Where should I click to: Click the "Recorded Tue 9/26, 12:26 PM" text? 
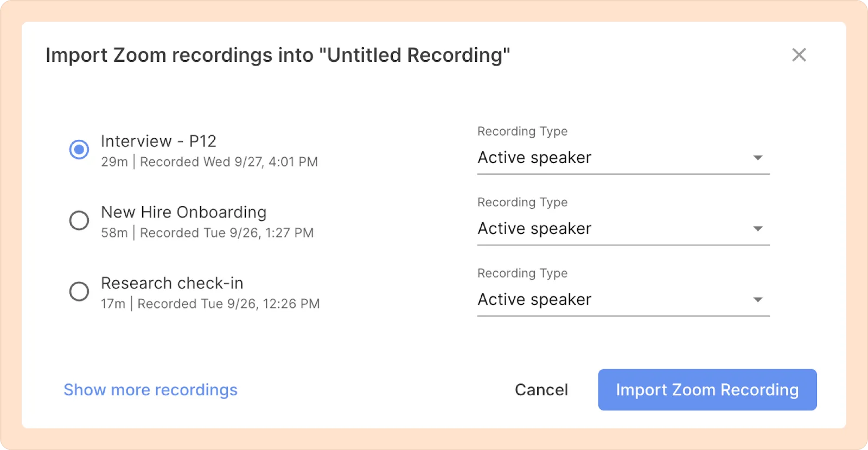coord(228,304)
